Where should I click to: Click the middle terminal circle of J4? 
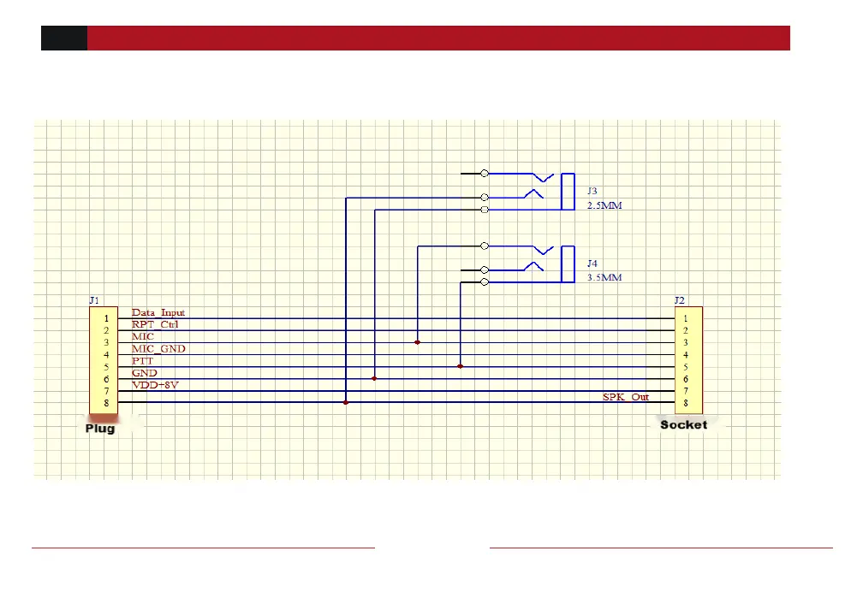tap(485, 269)
